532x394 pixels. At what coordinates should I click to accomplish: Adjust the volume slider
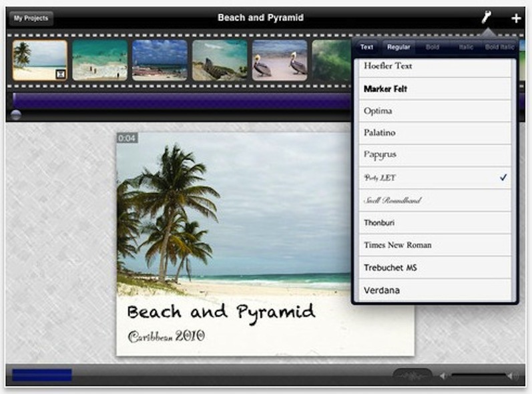click(477, 375)
